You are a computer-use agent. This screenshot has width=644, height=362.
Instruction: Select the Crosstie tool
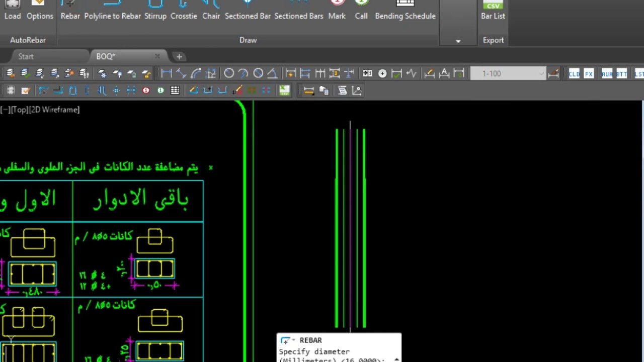[184, 10]
